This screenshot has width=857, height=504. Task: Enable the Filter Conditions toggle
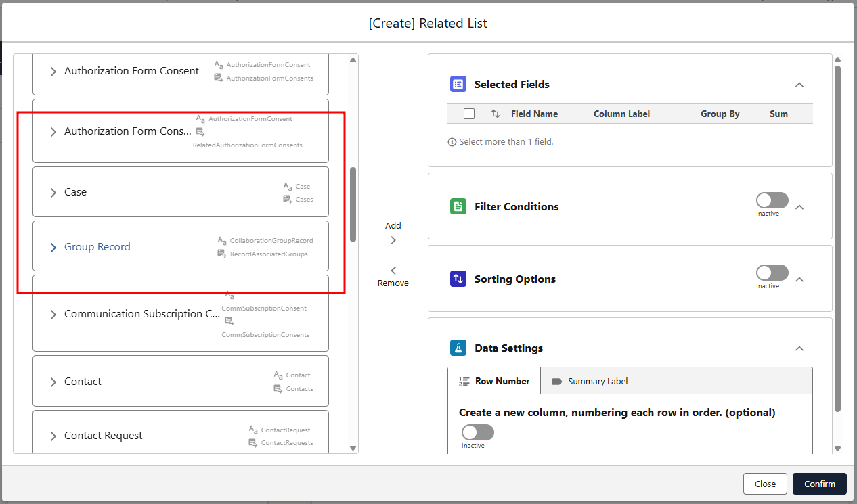point(772,200)
